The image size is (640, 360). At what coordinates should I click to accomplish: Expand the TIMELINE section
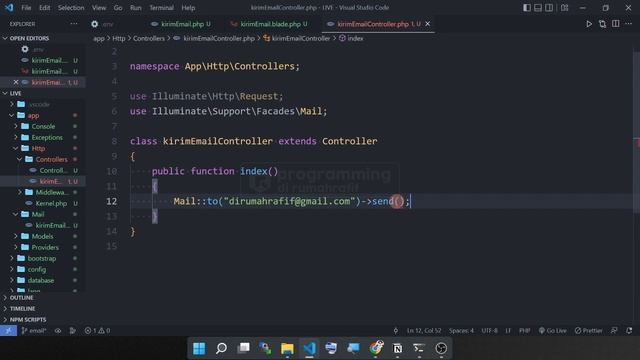click(x=22, y=309)
